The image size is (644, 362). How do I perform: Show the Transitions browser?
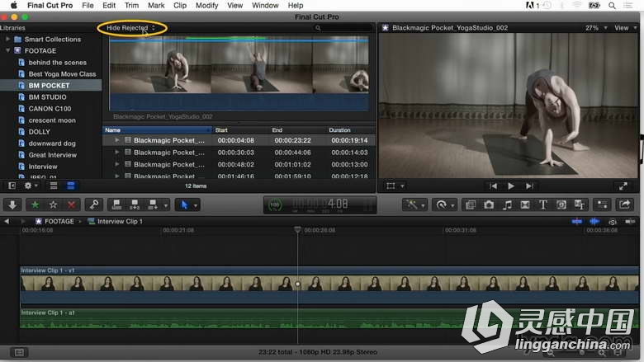click(x=525, y=205)
